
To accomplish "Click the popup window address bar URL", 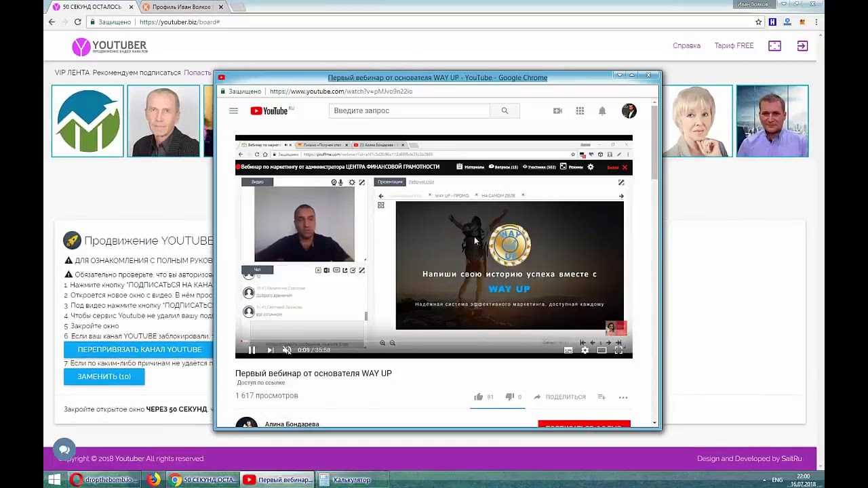I will [341, 91].
